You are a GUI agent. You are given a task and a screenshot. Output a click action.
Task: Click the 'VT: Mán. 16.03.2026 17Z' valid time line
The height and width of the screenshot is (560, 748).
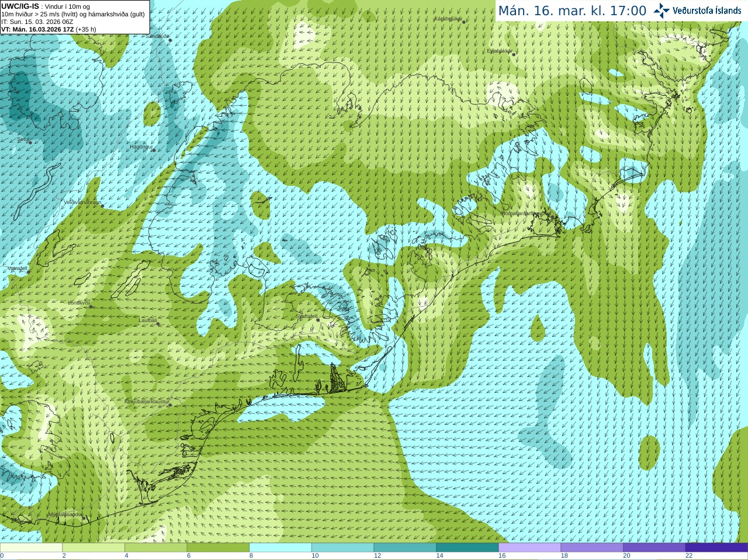tap(49, 29)
